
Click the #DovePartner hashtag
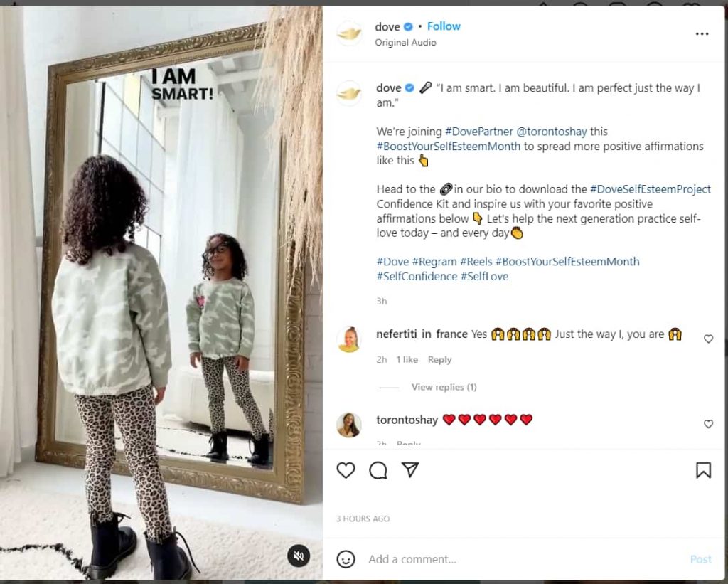(478, 132)
